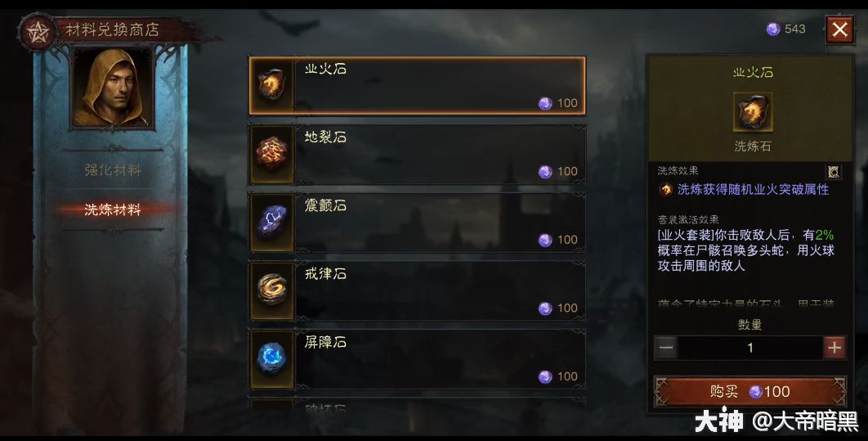Click the 业火石 flame stone icon in list
Screen dimensions: 868x441
pyautogui.click(x=272, y=85)
